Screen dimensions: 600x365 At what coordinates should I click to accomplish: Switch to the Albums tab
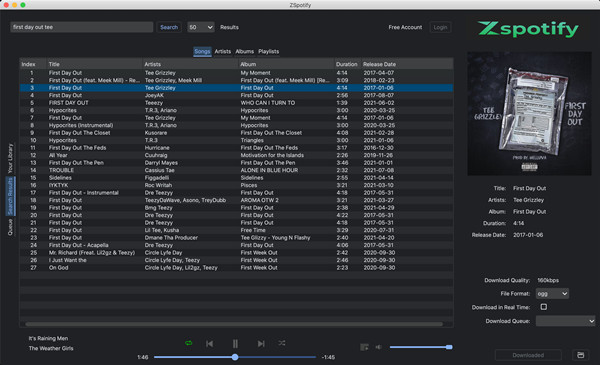pos(245,51)
